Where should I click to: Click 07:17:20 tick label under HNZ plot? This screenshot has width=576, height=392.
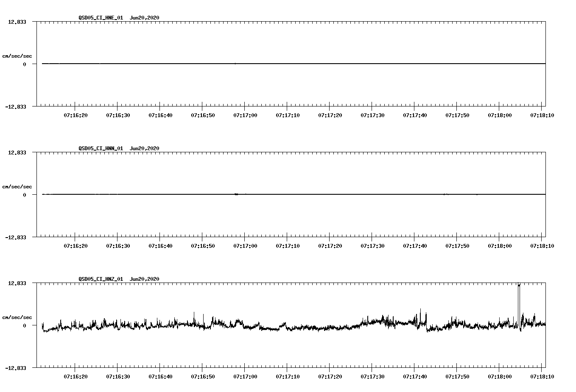click(x=330, y=376)
